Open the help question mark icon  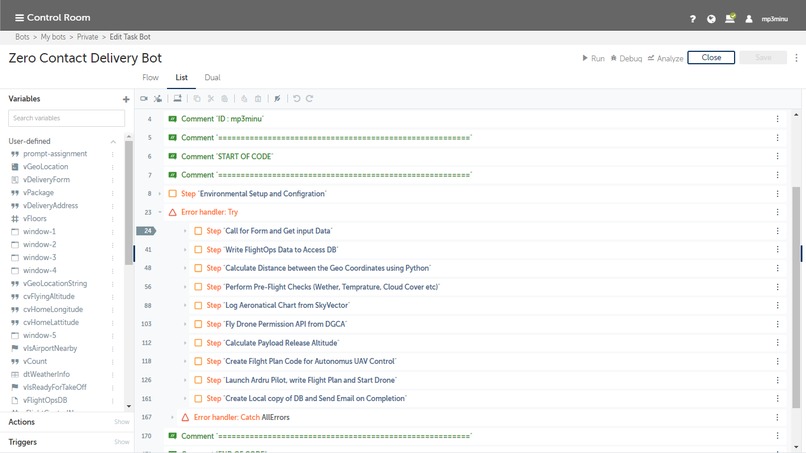[x=692, y=19]
